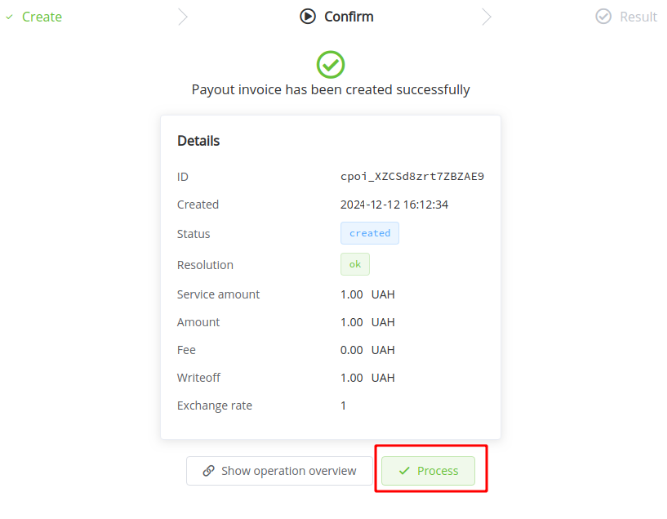Image resolution: width=667 pixels, height=519 pixels.
Task: Click the blue 'created' status badge
Action: pos(369,233)
